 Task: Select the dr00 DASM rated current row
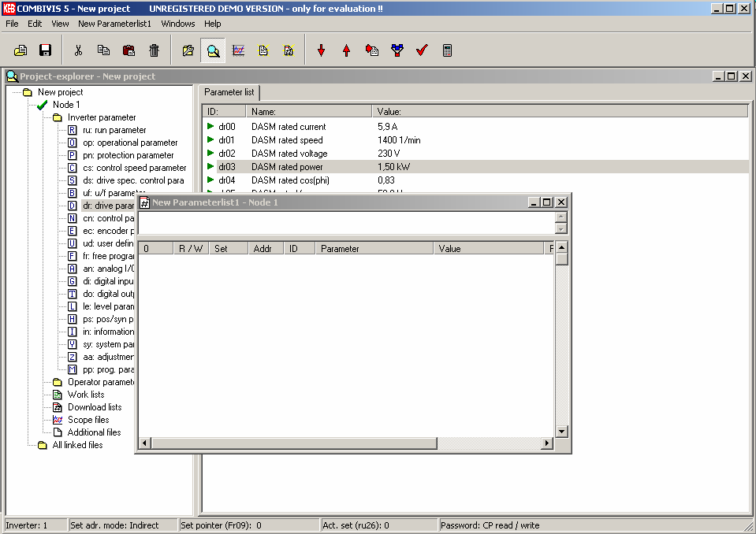tap(475, 127)
